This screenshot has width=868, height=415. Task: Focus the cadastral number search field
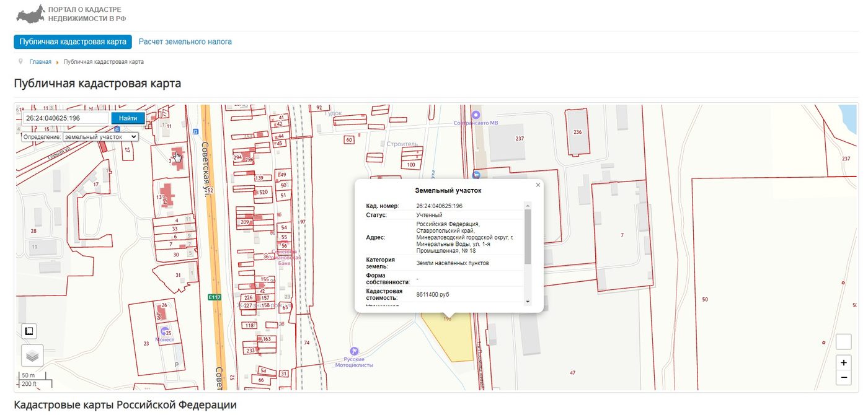click(x=67, y=118)
